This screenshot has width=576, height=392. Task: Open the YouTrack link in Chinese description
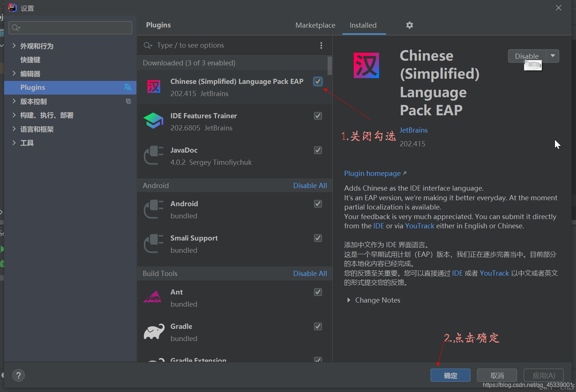[494, 273]
